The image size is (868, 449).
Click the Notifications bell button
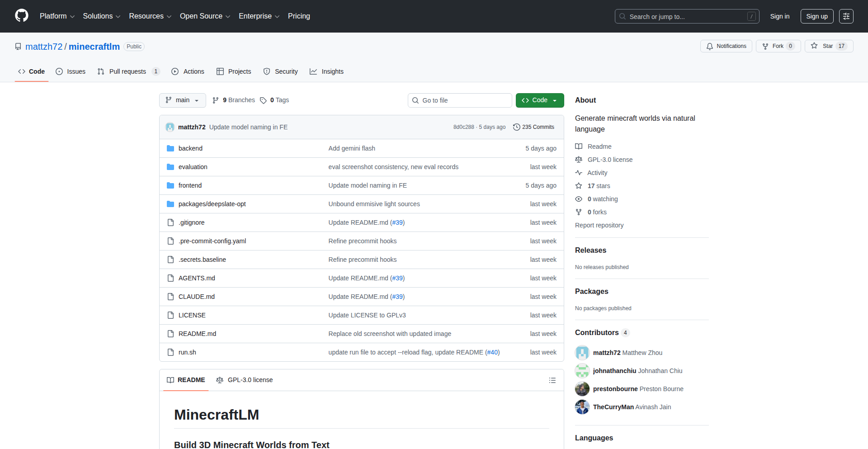tap(726, 46)
